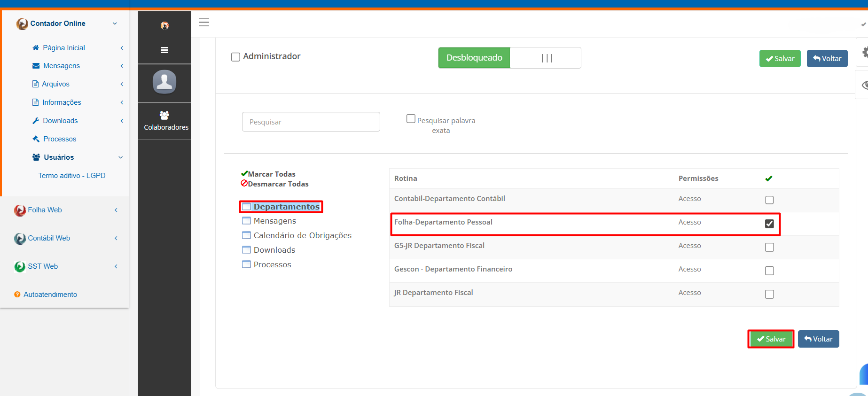Viewport: 868px width, 396px height.
Task: Enable Pesquisar palavra exata checkbox
Action: (x=411, y=119)
